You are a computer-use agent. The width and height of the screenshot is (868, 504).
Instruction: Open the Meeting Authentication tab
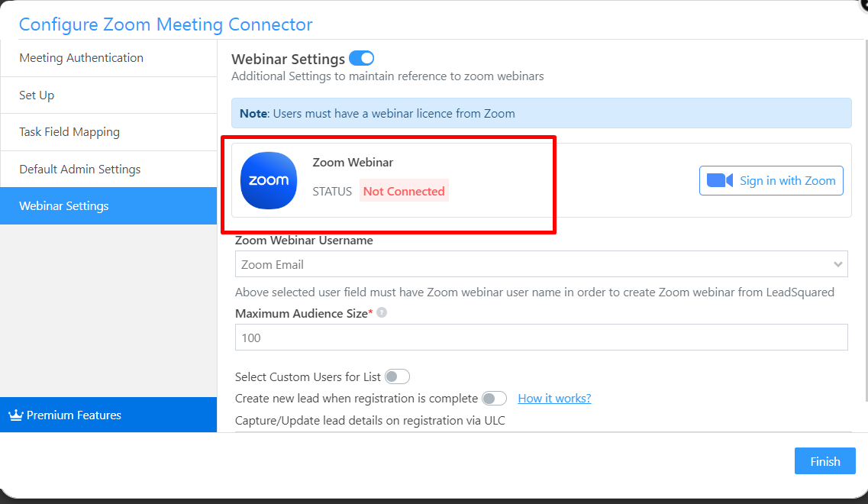82,58
